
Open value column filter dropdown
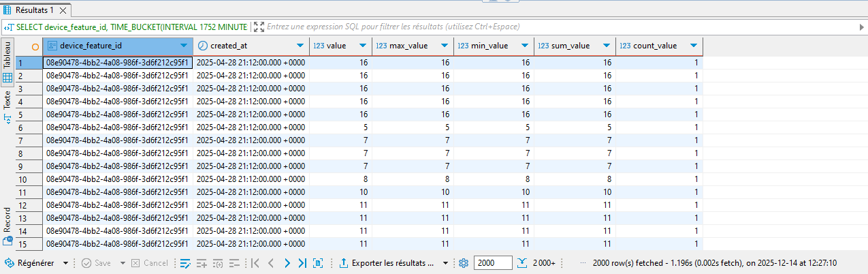pos(361,46)
